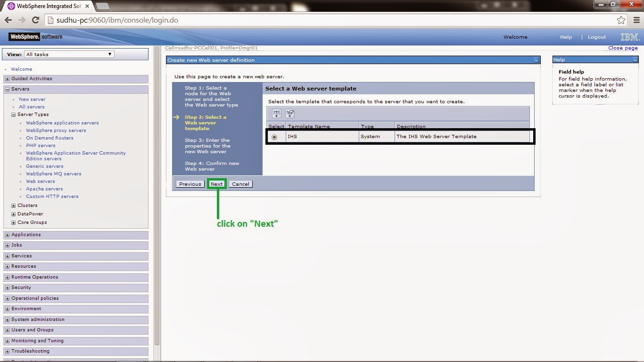Open a new browser tab
The width and height of the screenshot is (644, 362).
tap(102, 6)
